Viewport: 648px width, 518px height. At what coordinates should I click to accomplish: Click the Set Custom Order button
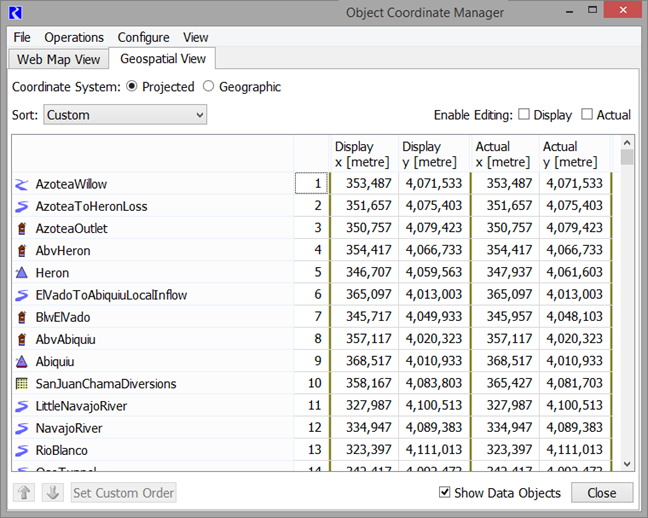coord(123,493)
